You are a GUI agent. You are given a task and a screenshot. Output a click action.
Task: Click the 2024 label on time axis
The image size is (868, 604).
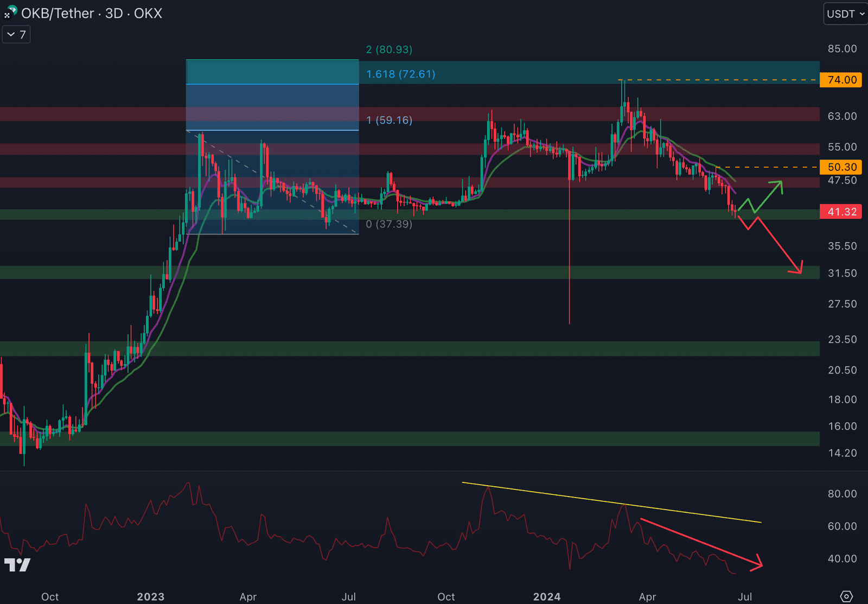tap(546, 596)
